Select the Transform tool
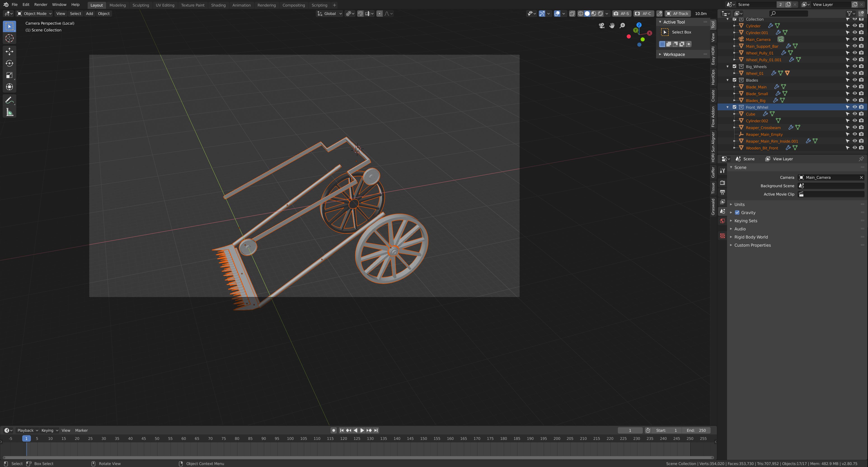This screenshot has width=868, height=467. pyautogui.click(x=9, y=87)
